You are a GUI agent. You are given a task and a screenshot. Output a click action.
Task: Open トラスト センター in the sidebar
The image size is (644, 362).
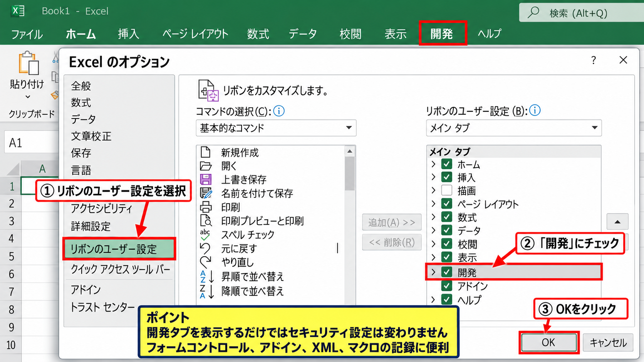[x=103, y=307]
